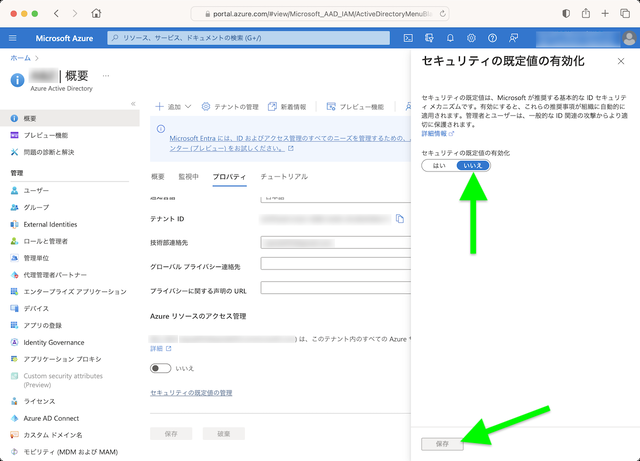640x461 pixels.
Task: Open the account avatar menu
Action: 629,38
